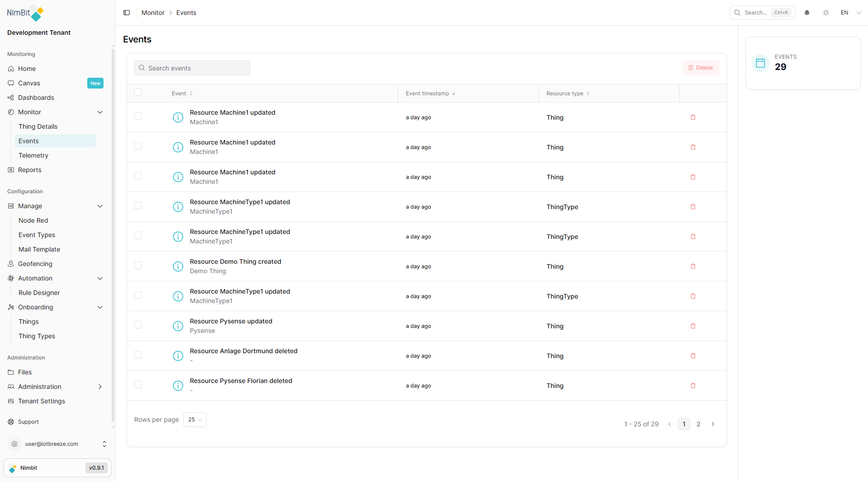
Task: Click the red Delete button
Action: click(x=701, y=68)
